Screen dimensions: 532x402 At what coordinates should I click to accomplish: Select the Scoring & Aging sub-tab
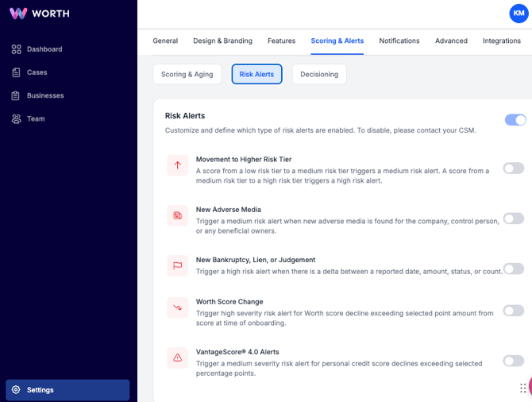click(x=187, y=74)
